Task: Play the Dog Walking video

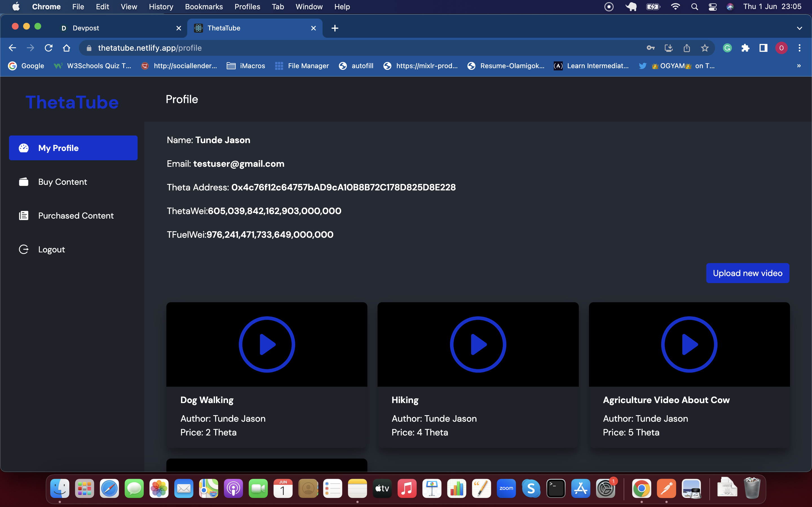Action: click(x=267, y=344)
